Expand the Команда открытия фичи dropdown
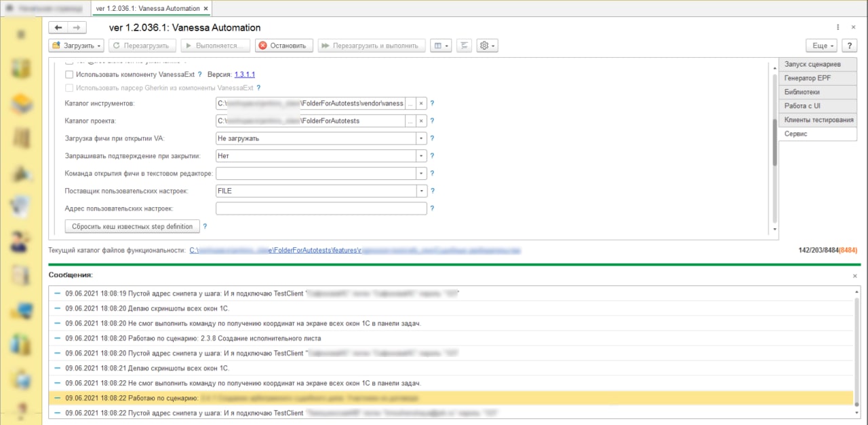The image size is (868, 425). [421, 174]
